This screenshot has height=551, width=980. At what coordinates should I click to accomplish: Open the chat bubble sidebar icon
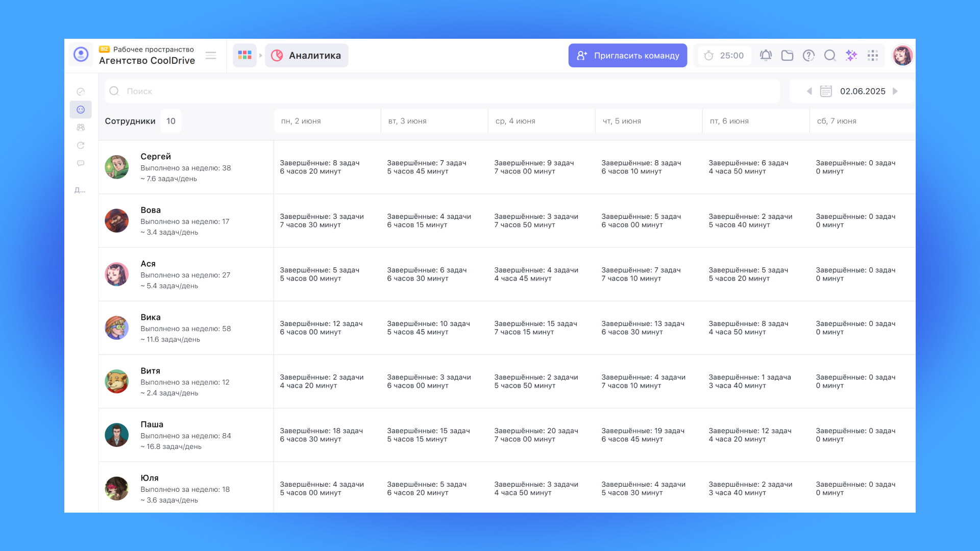pyautogui.click(x=81, y=163)
